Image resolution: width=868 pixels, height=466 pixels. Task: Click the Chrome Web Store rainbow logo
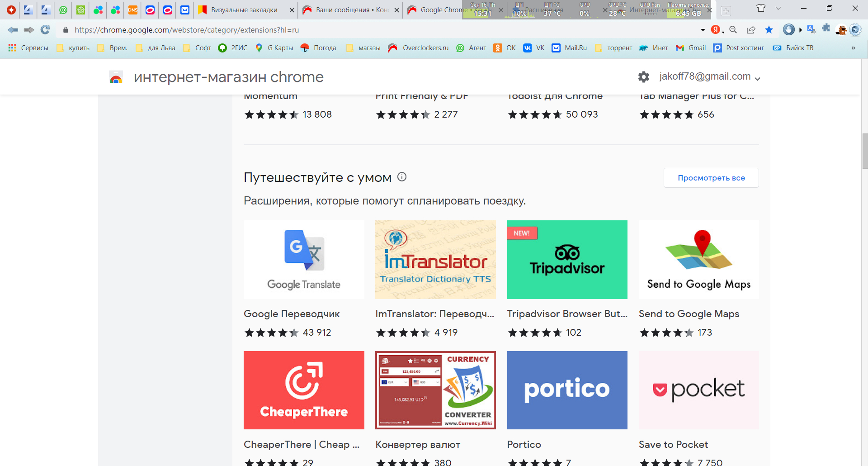pos(116,77)
